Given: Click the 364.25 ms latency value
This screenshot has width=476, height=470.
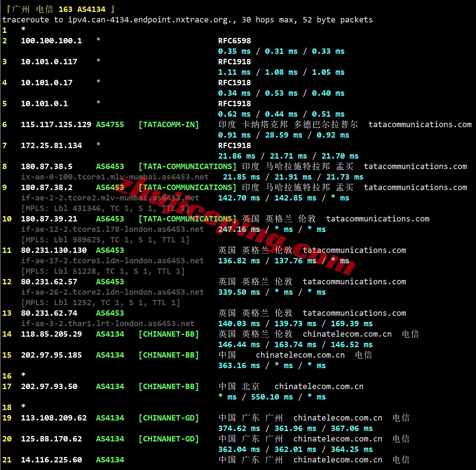Looking at the screenshot, I should (352, 449).
